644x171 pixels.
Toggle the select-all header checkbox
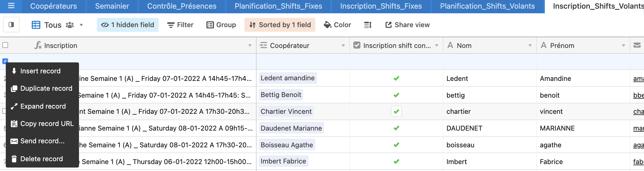pos(5,45)
